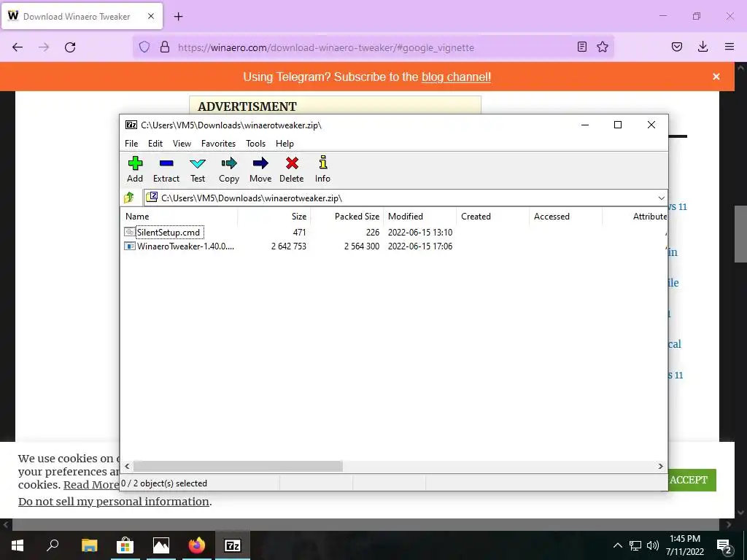Select the Copy toolbar icon

pyautogui.click(x=229, y=169)
